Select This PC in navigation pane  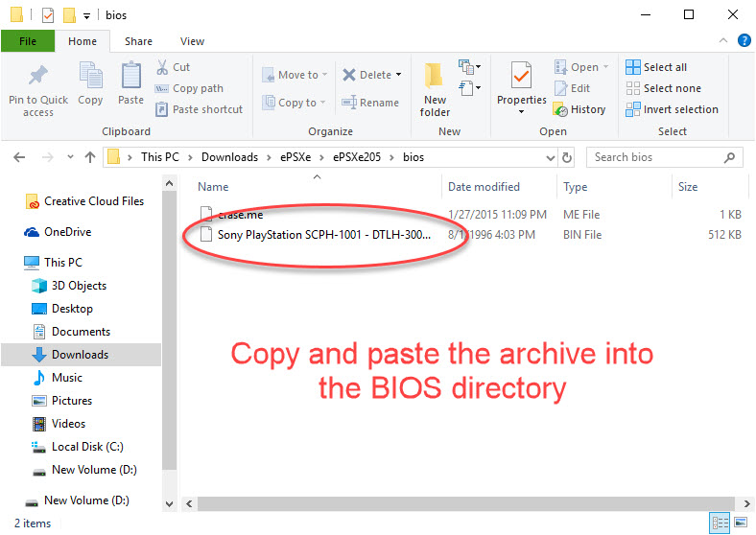pyautogui.click(x=54, y=263)
